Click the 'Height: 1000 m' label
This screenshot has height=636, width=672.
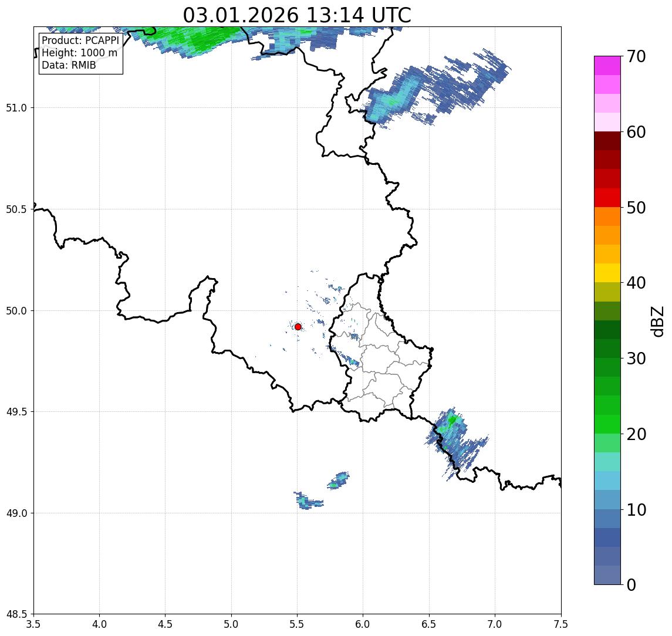pos(79,53)
